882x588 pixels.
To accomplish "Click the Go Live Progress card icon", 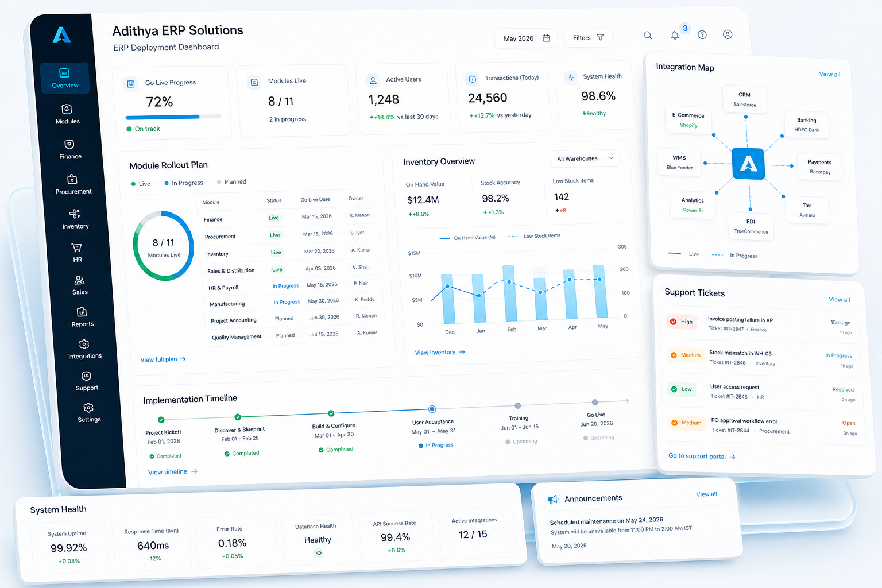I will (x=131, y=84).
